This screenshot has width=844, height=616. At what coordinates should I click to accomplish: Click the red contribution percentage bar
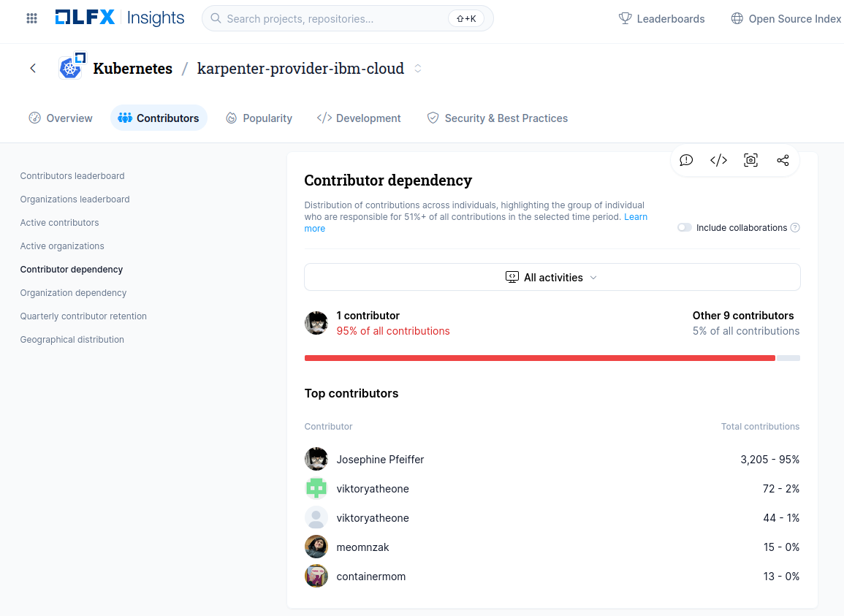coord(539,358)
